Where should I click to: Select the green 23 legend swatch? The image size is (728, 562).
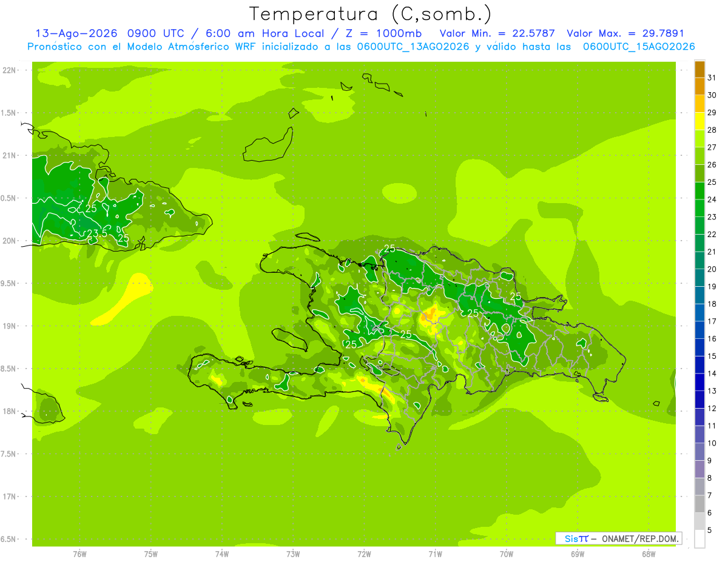(699, 209)
